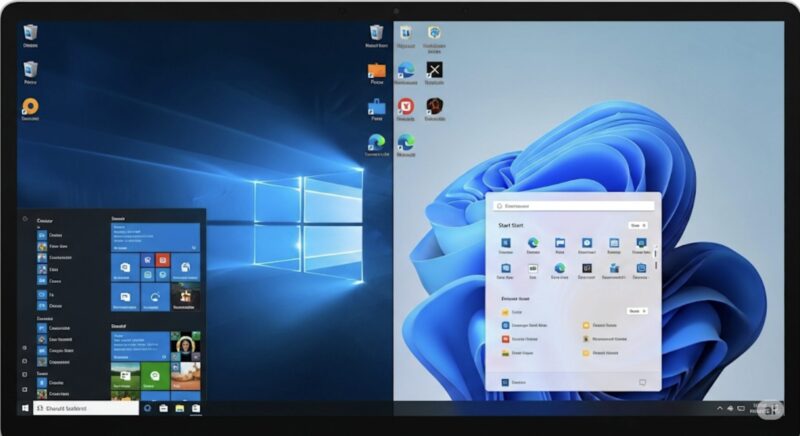Open the dark brown round icon beside red Y

[434, 106]
